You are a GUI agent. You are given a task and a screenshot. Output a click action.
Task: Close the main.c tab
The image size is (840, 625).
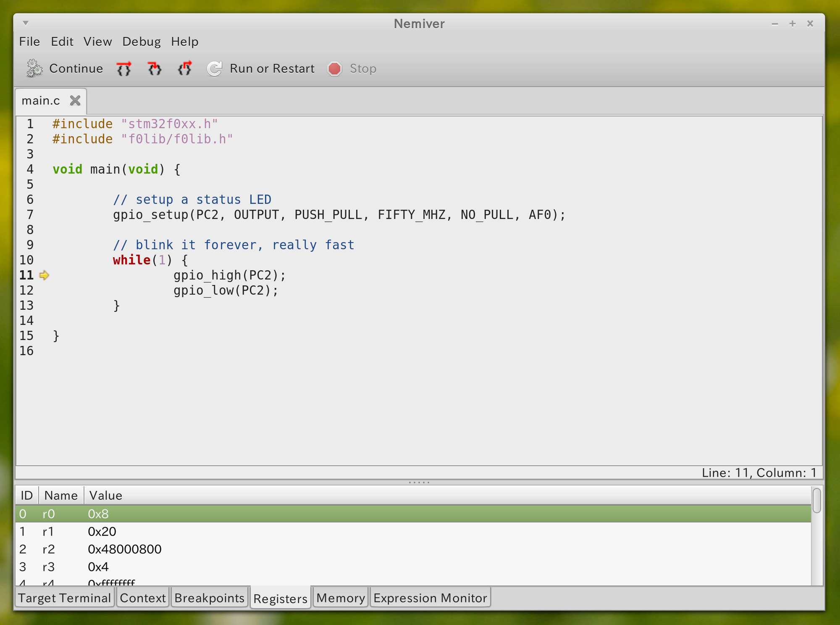coord(75,100)
